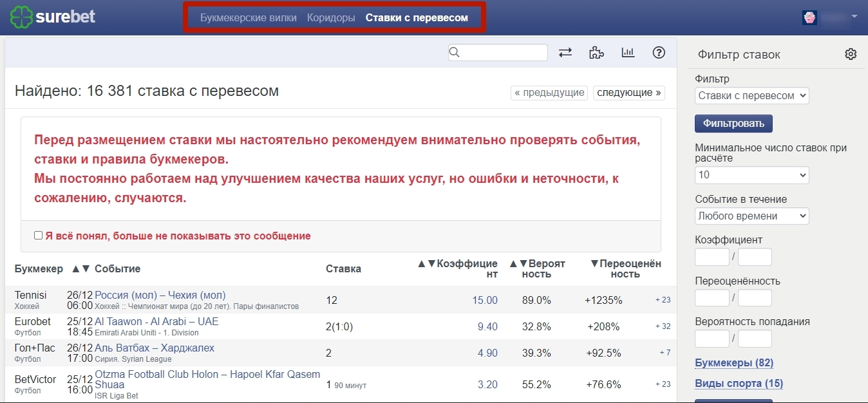Click +1235% overvalue value

[603, 300]
